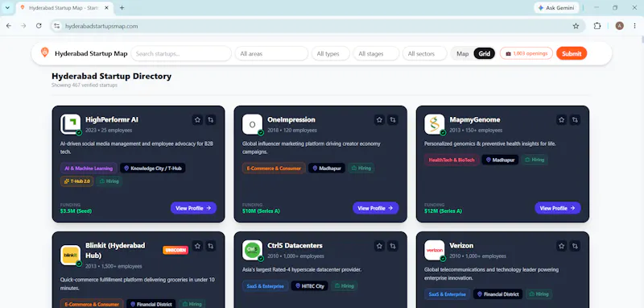Open Chrome's three-dot menu
Screen dimensions: 644x308
point(634,26)
